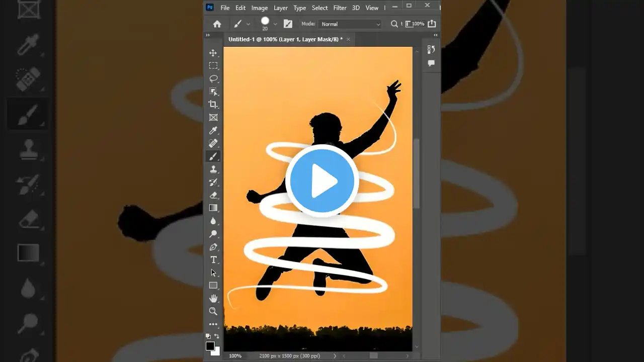Open the Edit menu
Screen dimensions: 644x362
point(240,8)
